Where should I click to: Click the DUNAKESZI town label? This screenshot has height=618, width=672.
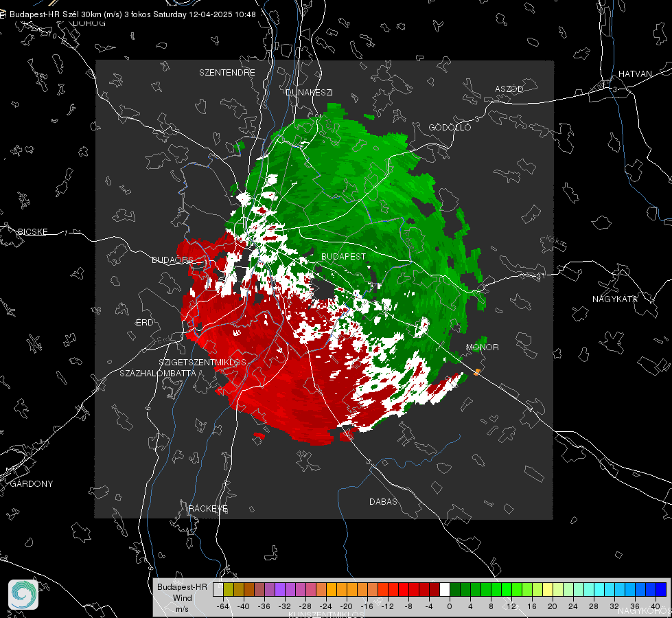(x=309, y=92)
